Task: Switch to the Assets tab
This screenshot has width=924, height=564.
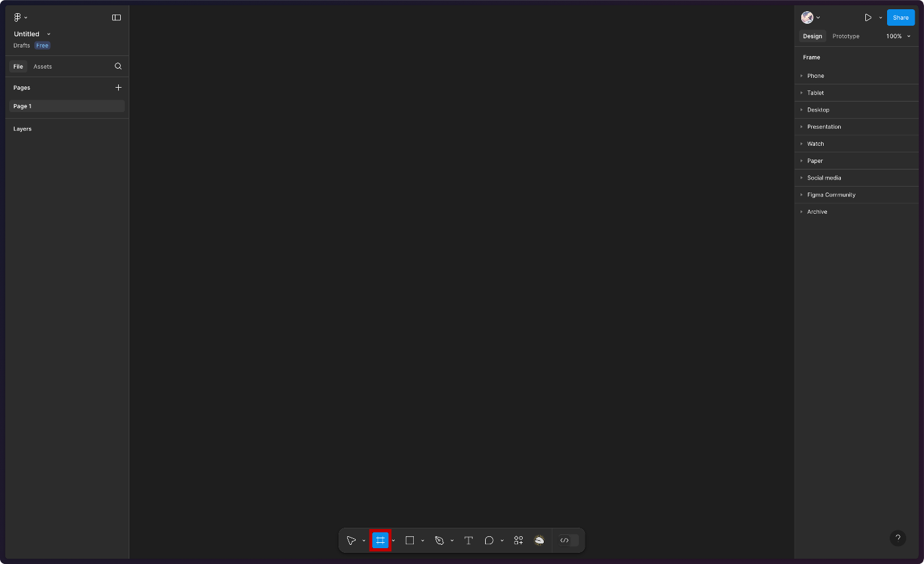Action: click(x=42, y=67)
